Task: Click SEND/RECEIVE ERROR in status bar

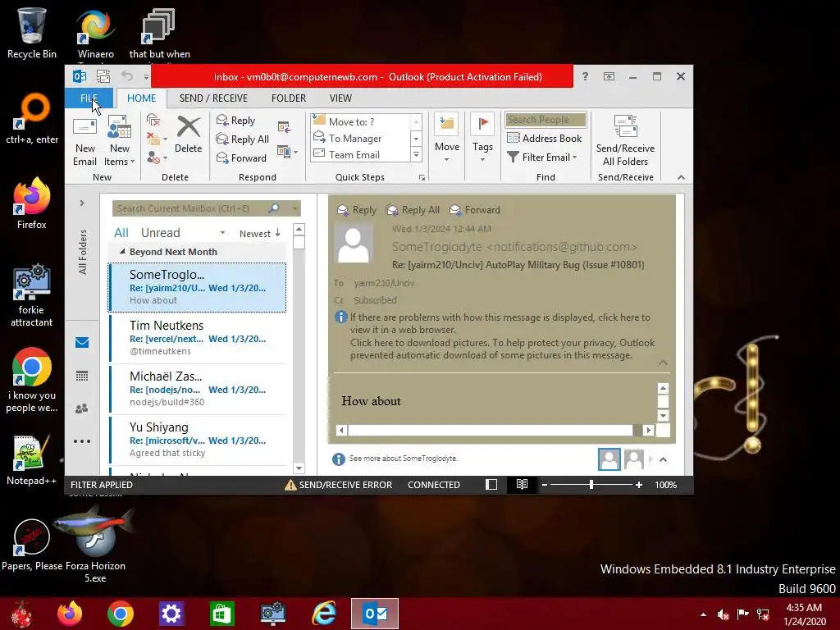Action: pos(338,485)
